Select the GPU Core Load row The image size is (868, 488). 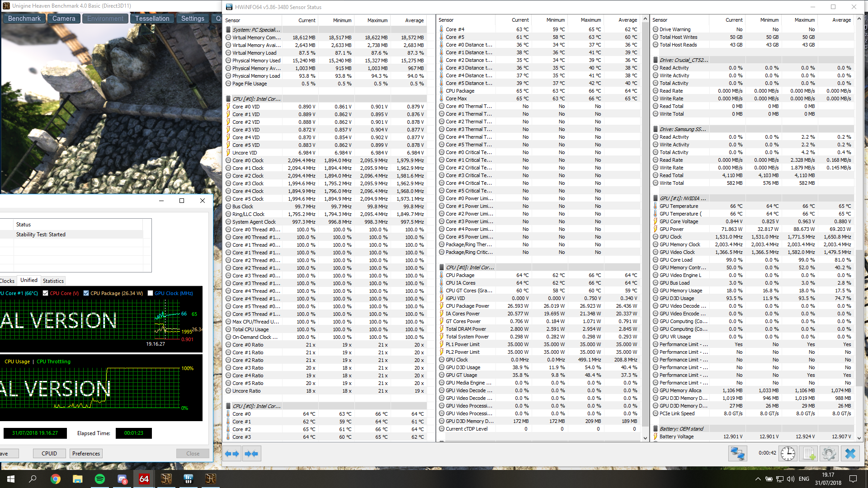coord(753,260)
